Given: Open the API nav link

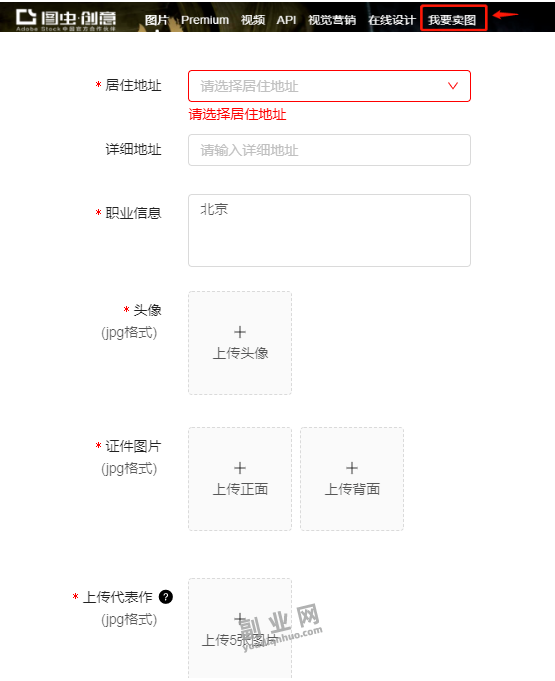Looking at the screenshot, I should (286, 20).
